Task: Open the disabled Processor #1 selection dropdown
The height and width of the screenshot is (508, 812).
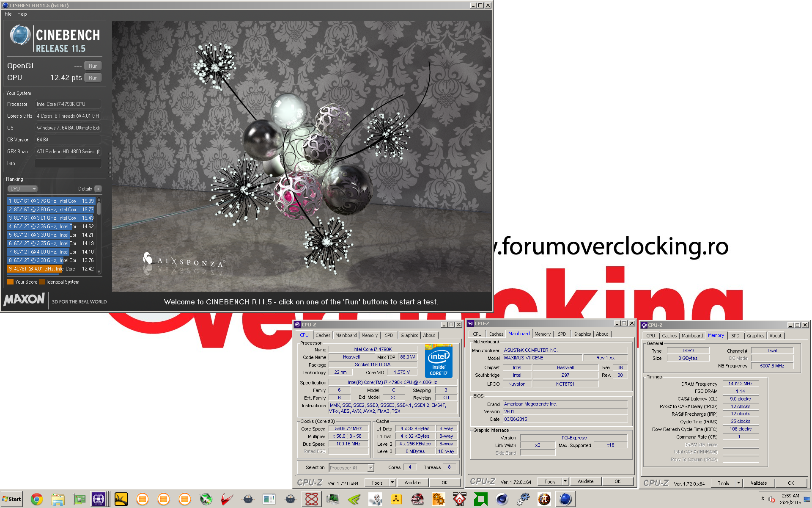Action: pos(351,468)
